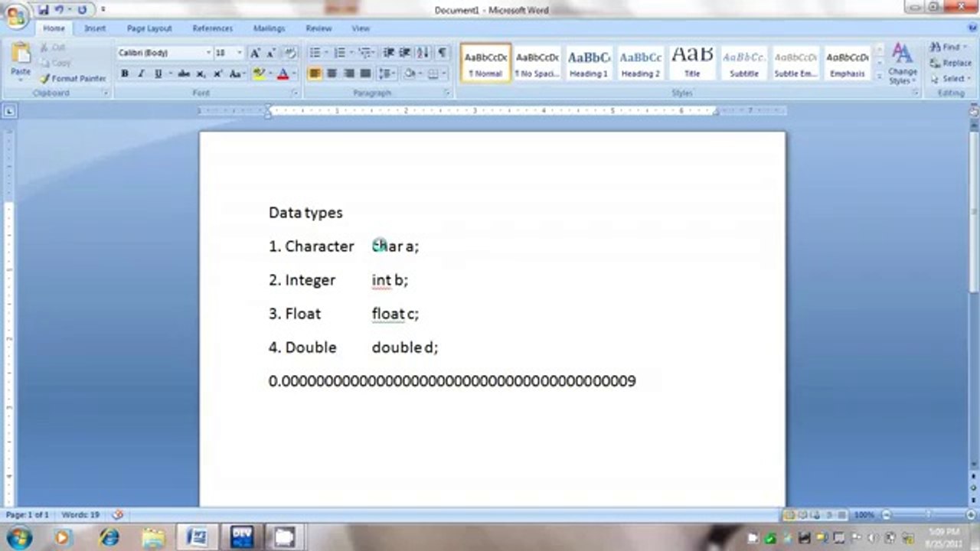The width and height of the screenshot is (980, 551).
Task: Click the Increase Indent icon
Action: tap(405, 53)
